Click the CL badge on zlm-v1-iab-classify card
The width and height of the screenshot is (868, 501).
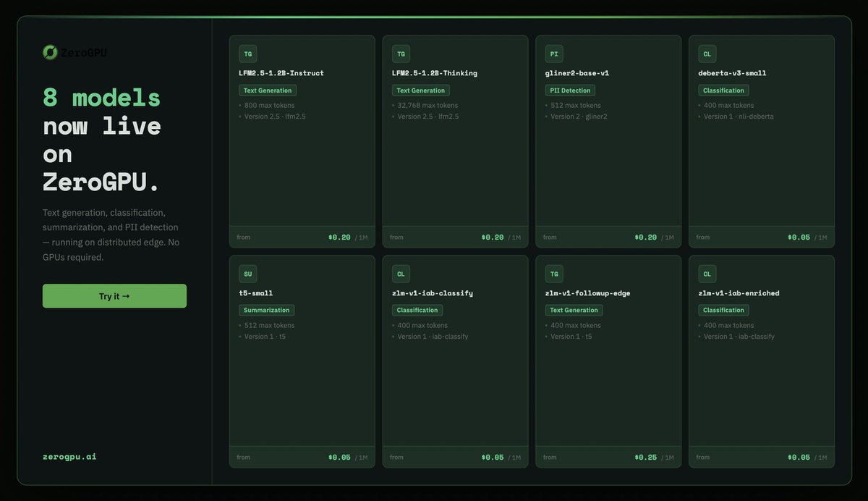[401, 274]
